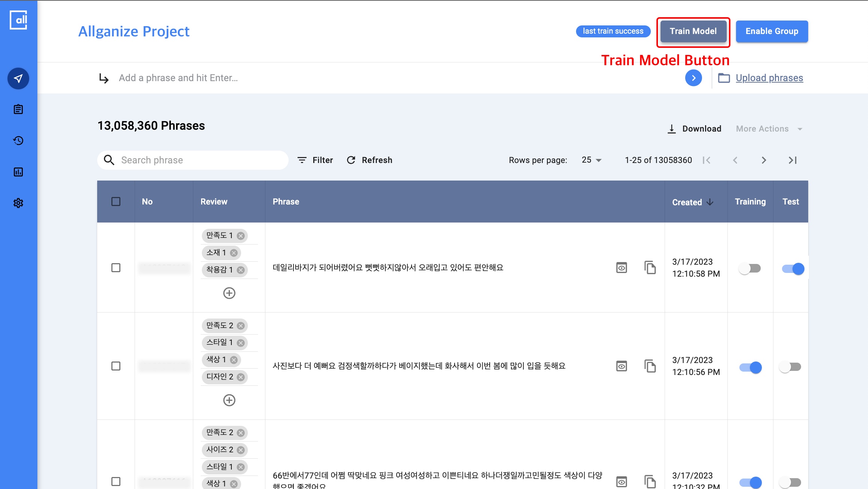
Task: Go to the last page
Action: point(792,160)
